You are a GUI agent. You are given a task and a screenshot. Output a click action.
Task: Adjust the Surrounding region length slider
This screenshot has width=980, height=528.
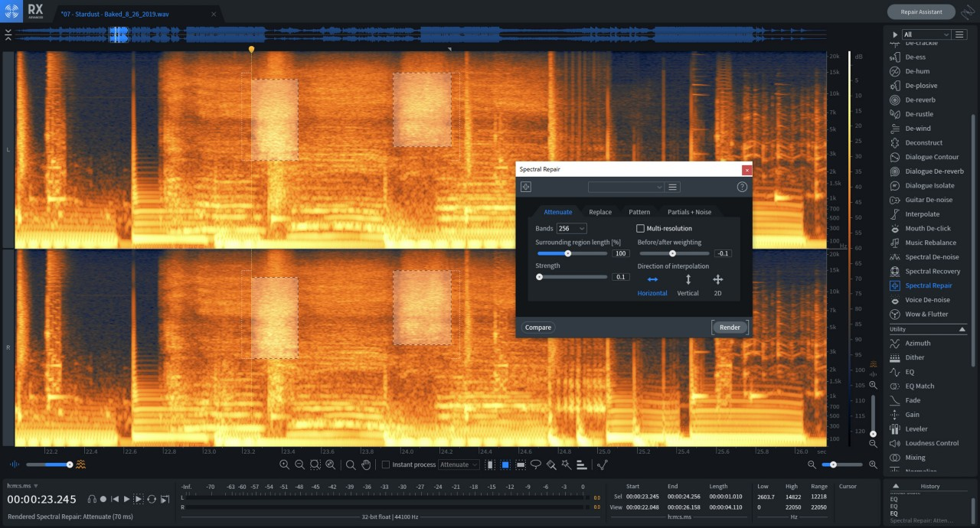tap(572, 253)
